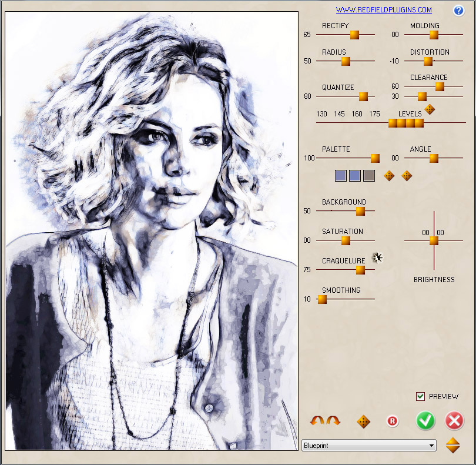Viewport: 476px width, 465px height.
Task: Open the www.redfieldplugins.com link
Action: click(384, 10)
